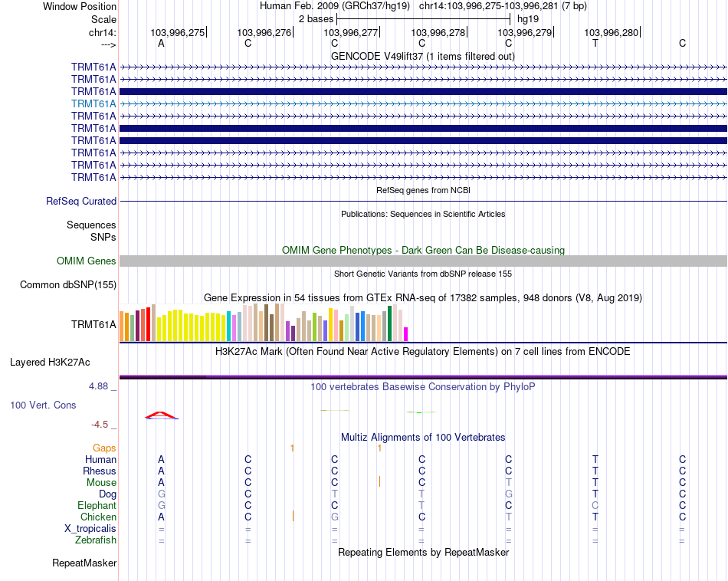Click base A in the top reference sequence row
This screenshot has height=581, width=728.
[161, 44]
